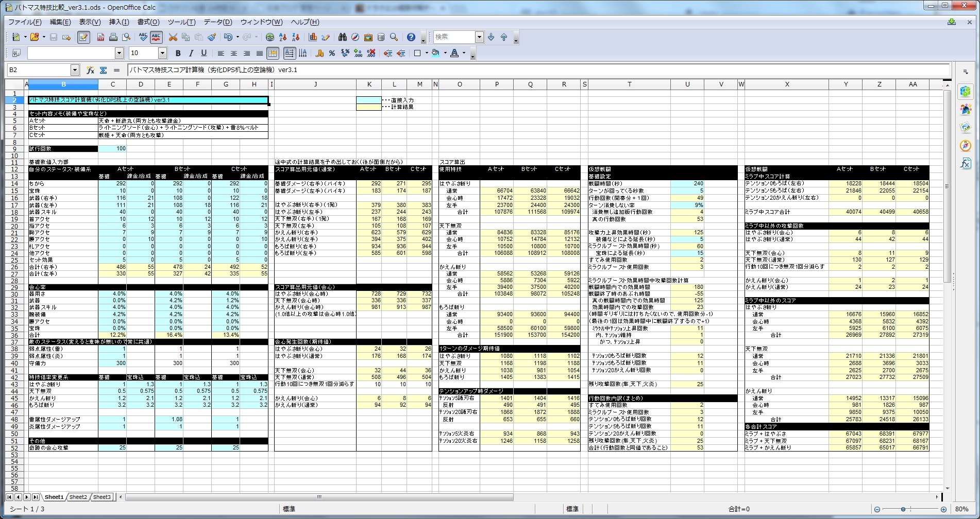Apply the Background Color swatch

pyautogui.click(x=436, y=53)
